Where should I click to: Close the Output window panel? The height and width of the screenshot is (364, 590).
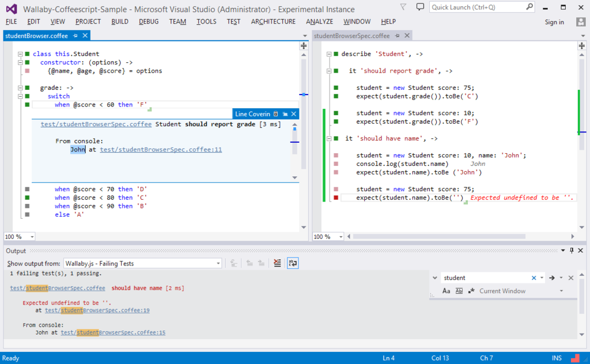581,251
